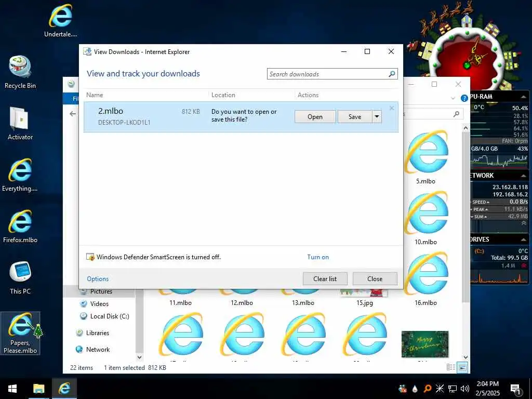Open File Explorer from the taskbar

(38, 389)
